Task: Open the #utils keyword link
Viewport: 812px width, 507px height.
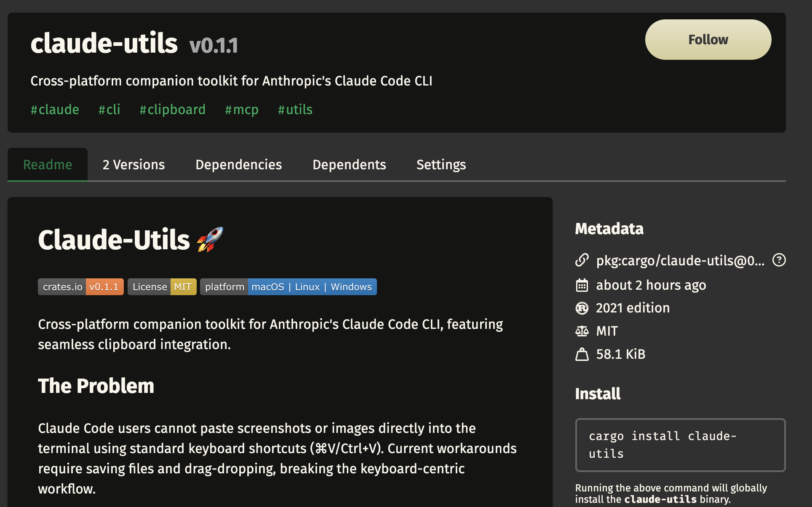Action: [295, 109]
